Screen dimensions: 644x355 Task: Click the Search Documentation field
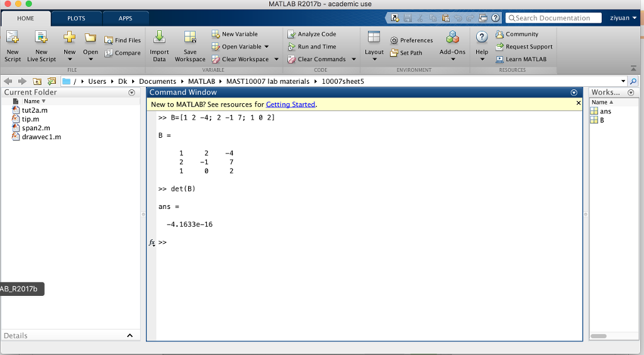553,18
